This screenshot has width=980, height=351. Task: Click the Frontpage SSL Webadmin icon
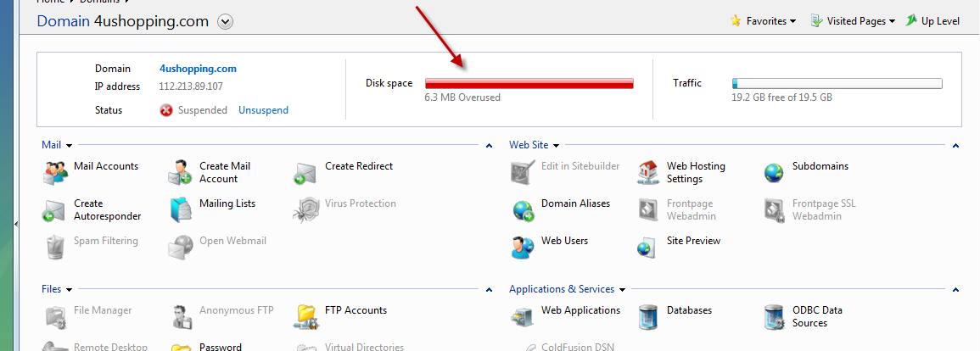pyautogui.click(x=774, y=210)
